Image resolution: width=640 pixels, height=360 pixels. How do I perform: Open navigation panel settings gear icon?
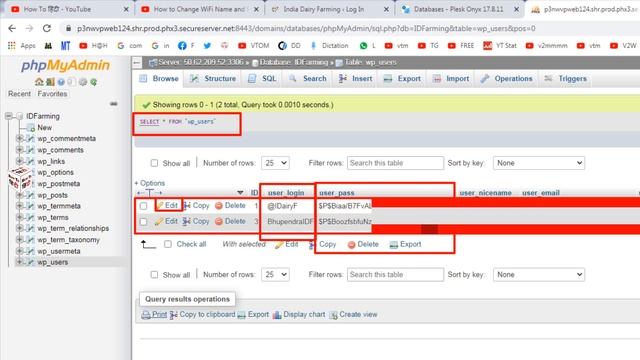click(83, 82)
